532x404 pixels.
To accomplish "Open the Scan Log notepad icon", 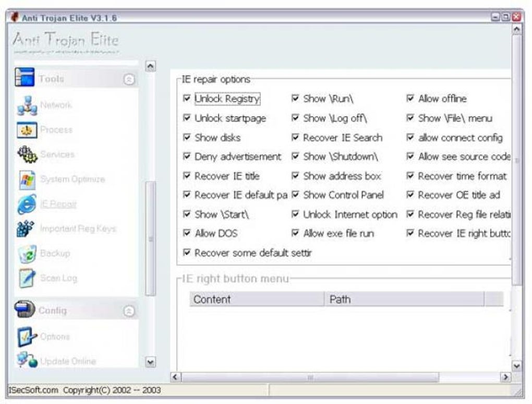I will [27, 278].
